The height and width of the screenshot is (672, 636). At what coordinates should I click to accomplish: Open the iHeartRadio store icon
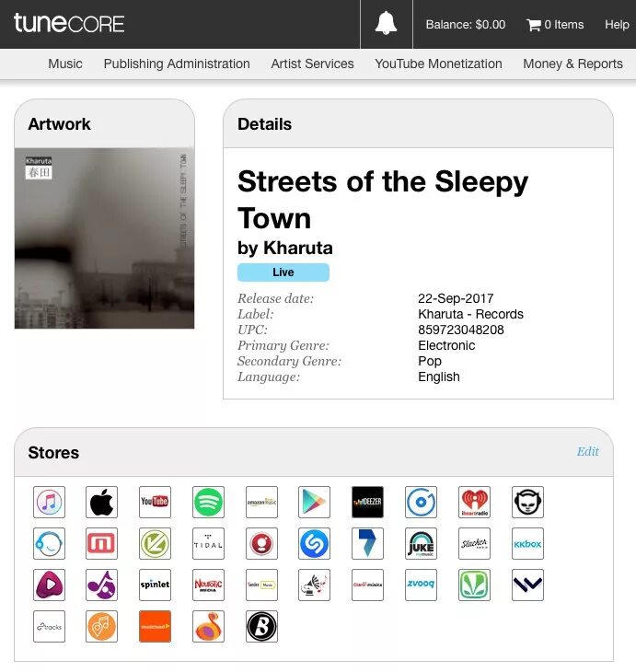pyautogui.click(x=474, y=502)
